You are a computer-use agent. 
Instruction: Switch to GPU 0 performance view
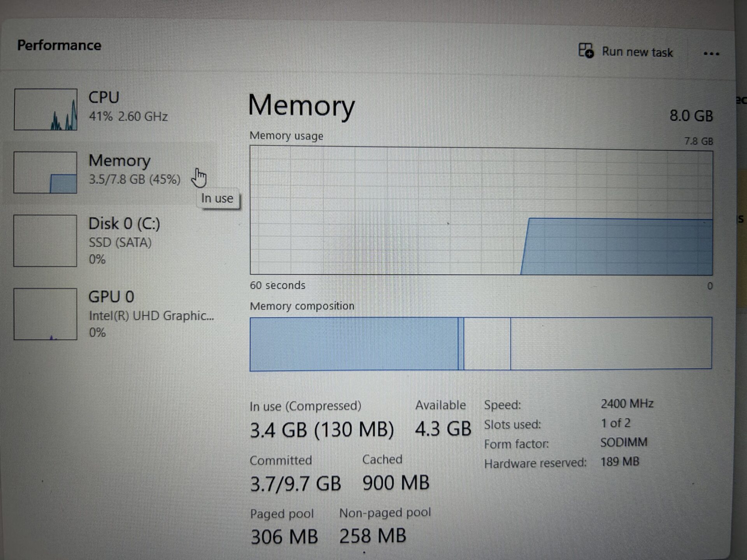(x=111, y=297)
